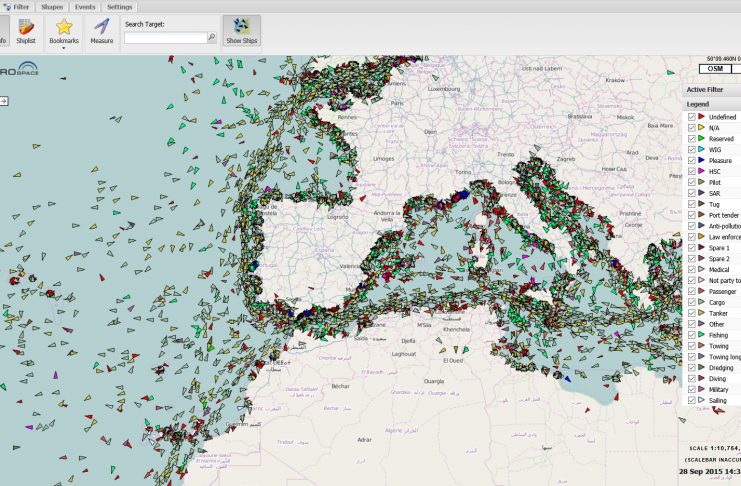Open the Shiplist tool
The image size is (741, 486).
pos(27,31)
